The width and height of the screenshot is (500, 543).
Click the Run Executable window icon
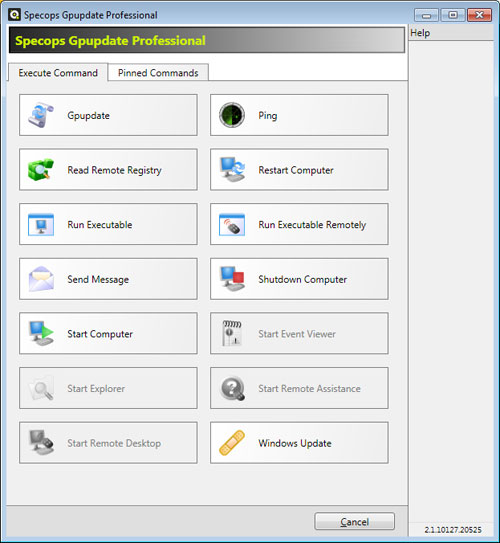[x=41, y=224]
